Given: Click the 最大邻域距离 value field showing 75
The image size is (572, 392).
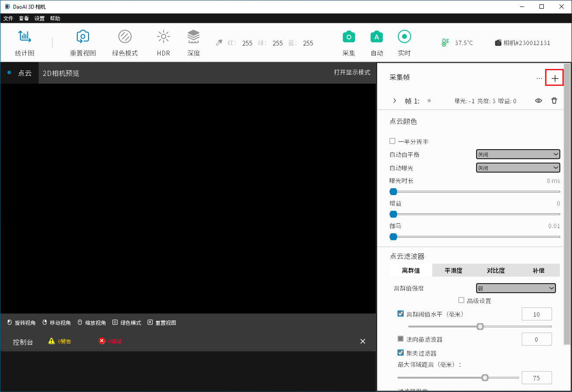Looking at the screenshot, I should coord(536,378).
